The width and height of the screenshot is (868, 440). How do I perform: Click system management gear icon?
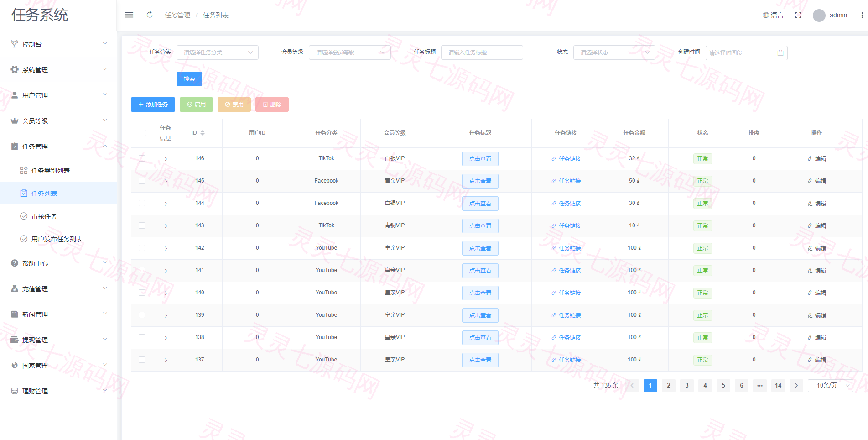point(15,70)
